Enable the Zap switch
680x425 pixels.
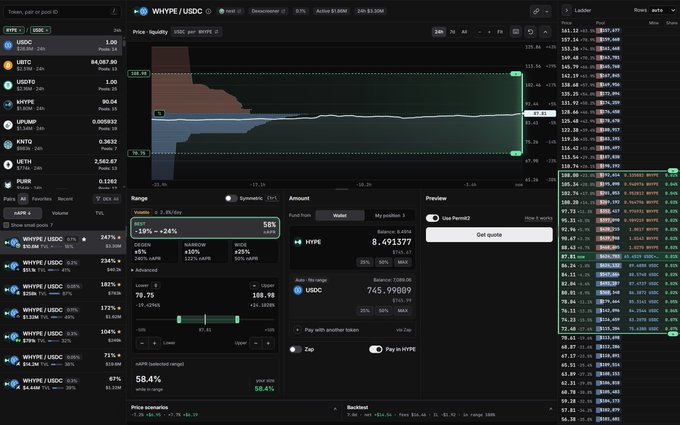[295, 349]
